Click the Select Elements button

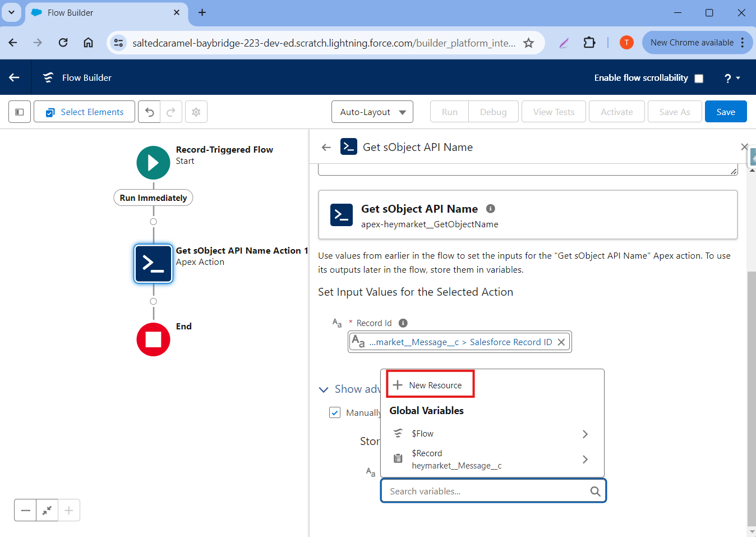(84, 112)
